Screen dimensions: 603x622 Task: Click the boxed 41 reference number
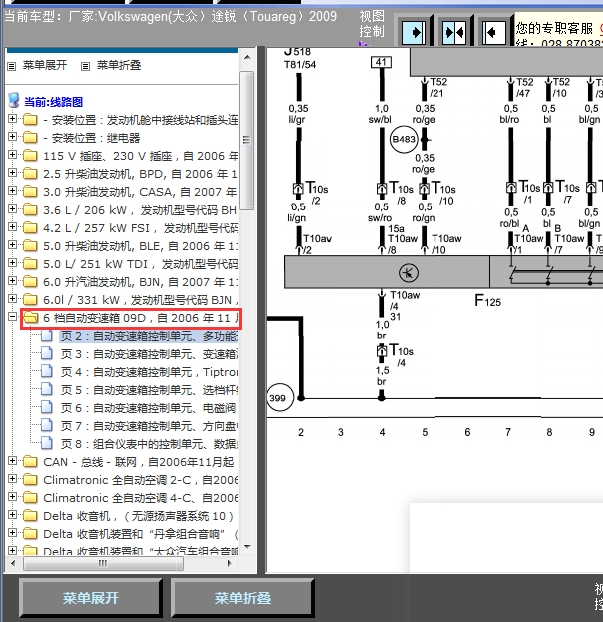click(381, 62)
